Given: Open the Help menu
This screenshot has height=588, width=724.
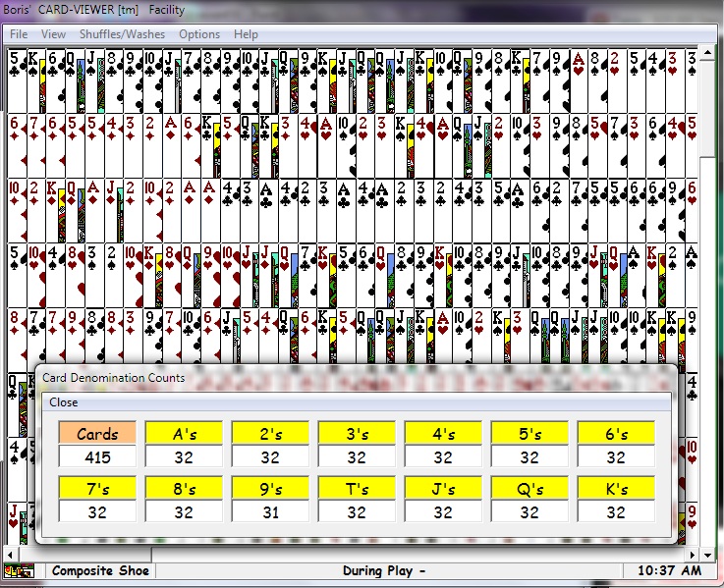Looking at the screenshot, I should coord(246,34).
